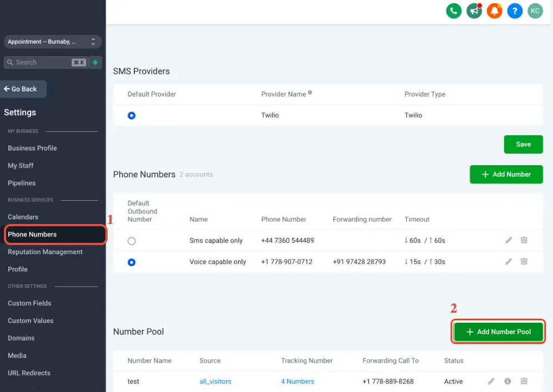Click the green phone dialer icon

pos(454,11)
